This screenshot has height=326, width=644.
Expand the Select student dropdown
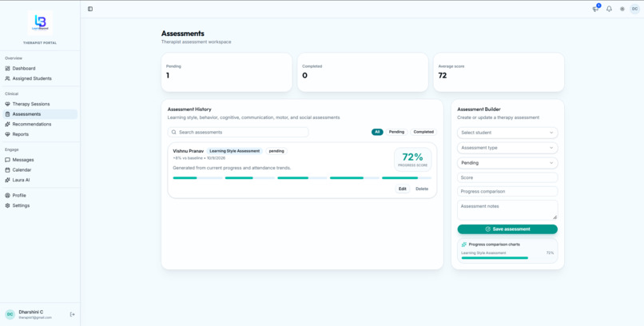pos(507,133)
